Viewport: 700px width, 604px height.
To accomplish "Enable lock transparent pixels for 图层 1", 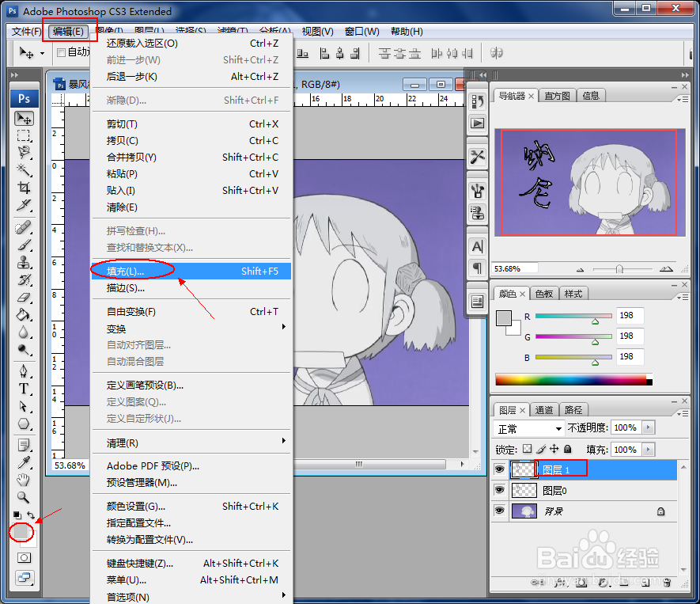I will click(526, 450).
